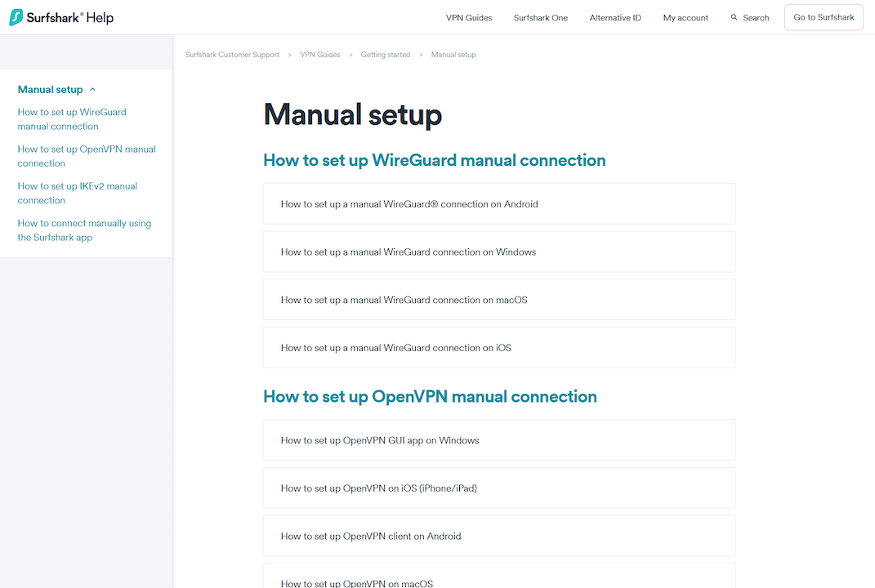Collapse the Manual setup sidebar section
This screenshot has width=875, height=588.
(92, 90)
